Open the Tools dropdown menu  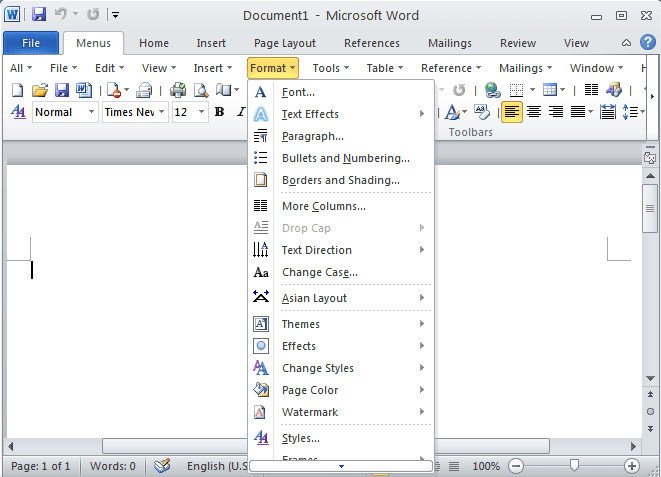[330, 68]
